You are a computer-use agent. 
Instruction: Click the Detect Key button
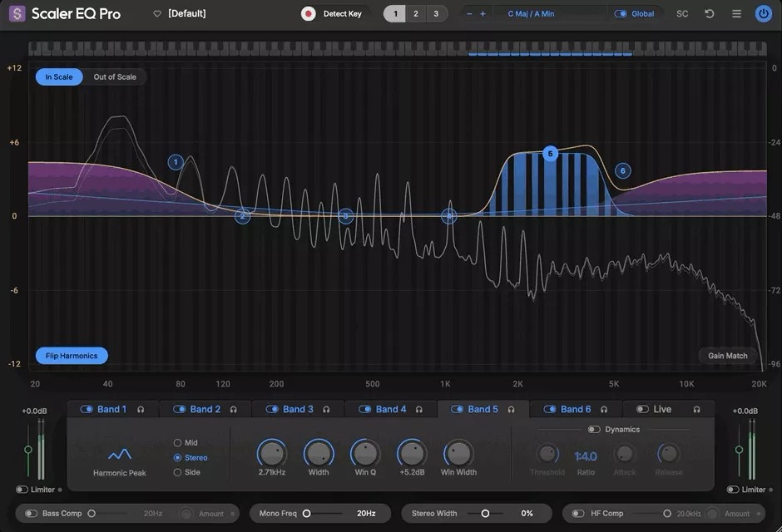(342, 14)
